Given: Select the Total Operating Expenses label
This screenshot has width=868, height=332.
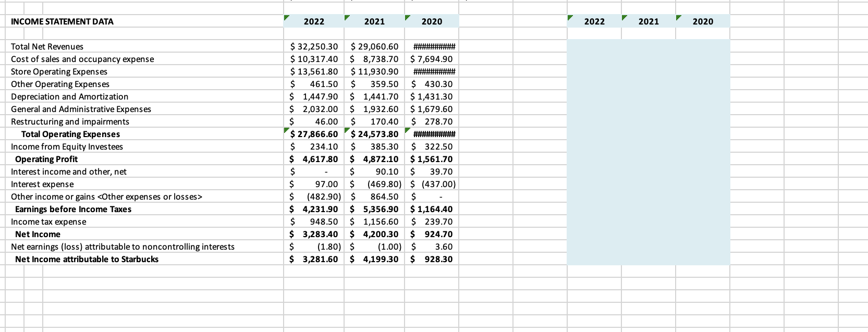Looking at the screenshot, I should tap(70, 134).
